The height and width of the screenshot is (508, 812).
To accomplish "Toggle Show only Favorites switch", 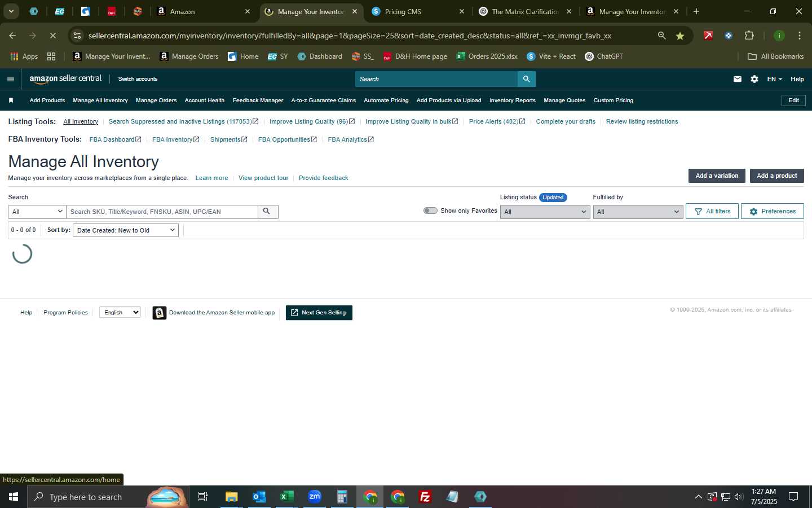I will (x=430, y=211).
